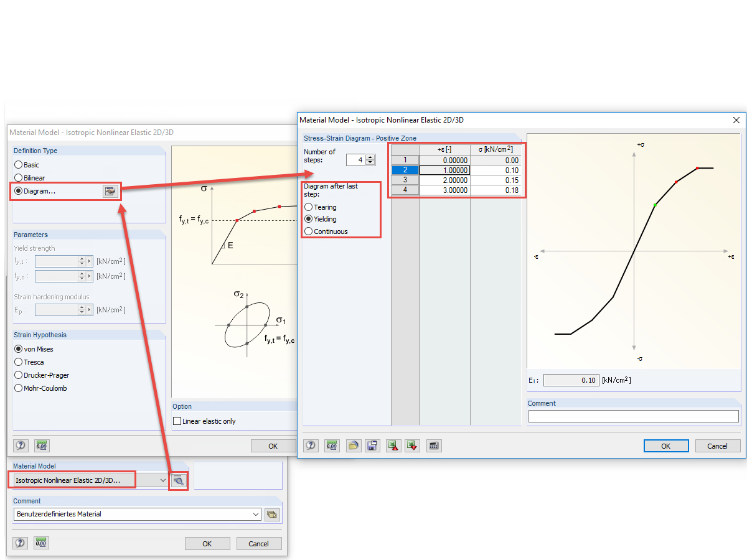Save the stress-strain diagram via diskette icon
Screen dimensions: 747x560
(x=372, y=446)
